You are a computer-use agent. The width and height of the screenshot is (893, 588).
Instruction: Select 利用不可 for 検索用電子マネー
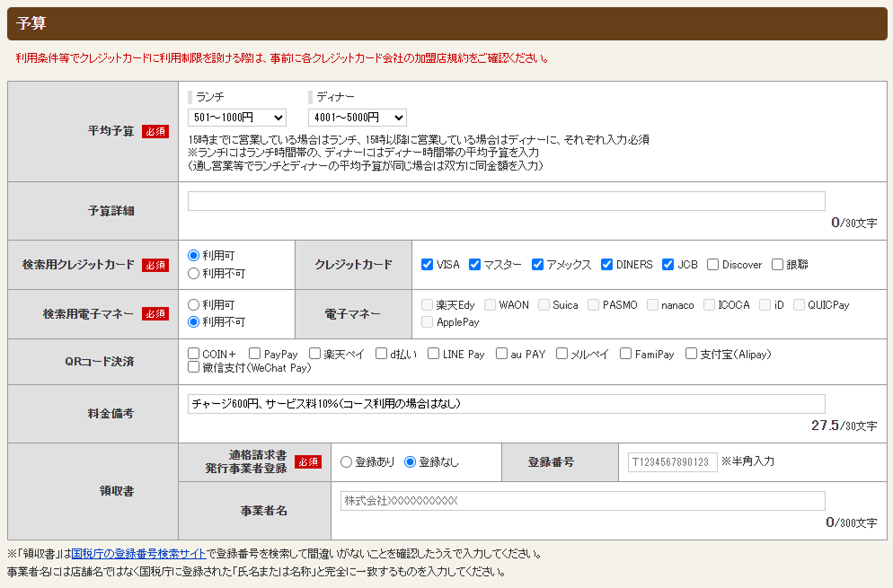(194, 322)
